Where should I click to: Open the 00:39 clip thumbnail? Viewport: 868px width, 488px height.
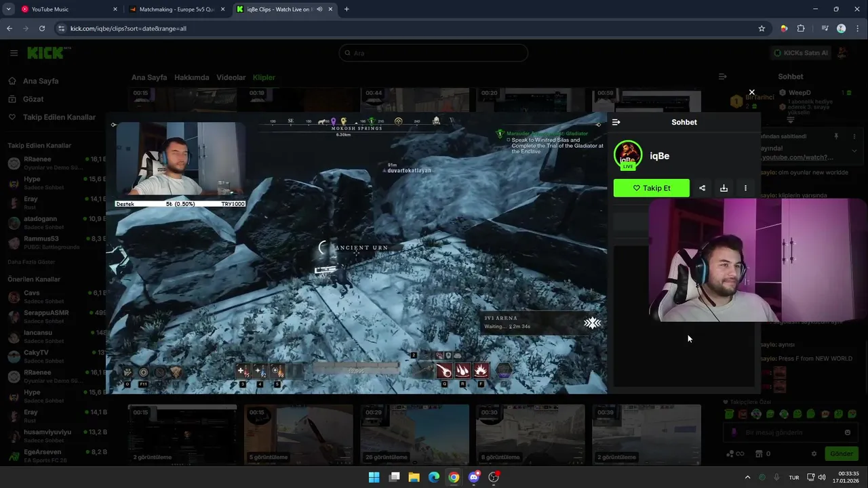(x=646, y=434)
